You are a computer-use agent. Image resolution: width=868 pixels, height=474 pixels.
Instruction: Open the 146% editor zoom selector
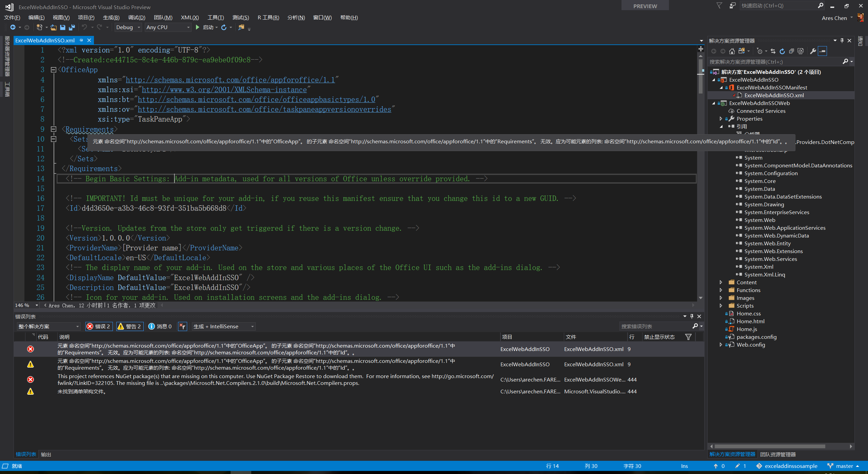click(26, 305)
